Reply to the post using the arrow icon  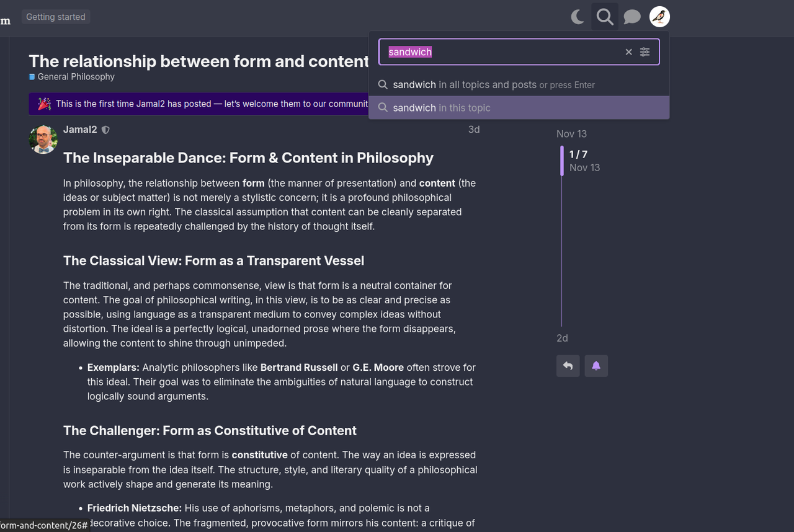(x=568, y=366)
